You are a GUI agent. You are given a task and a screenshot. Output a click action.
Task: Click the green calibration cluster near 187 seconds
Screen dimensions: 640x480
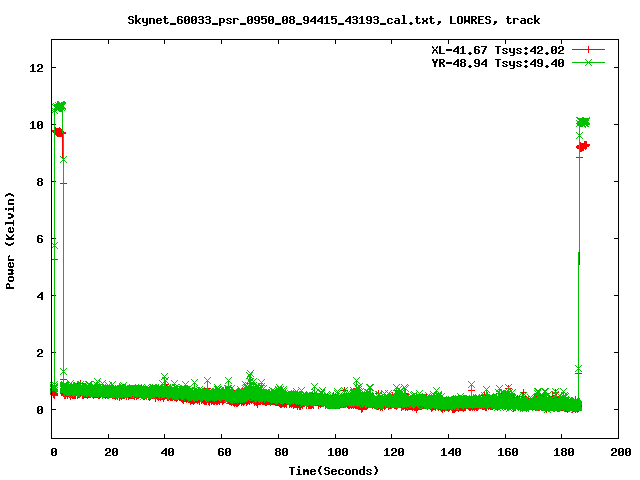coord(583,122)
